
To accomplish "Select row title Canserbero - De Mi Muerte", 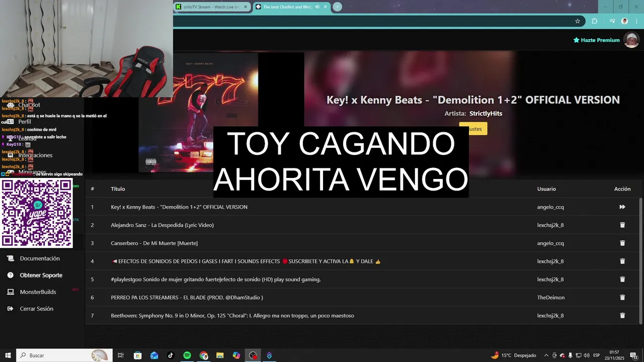I will click(x=154, y=243).
